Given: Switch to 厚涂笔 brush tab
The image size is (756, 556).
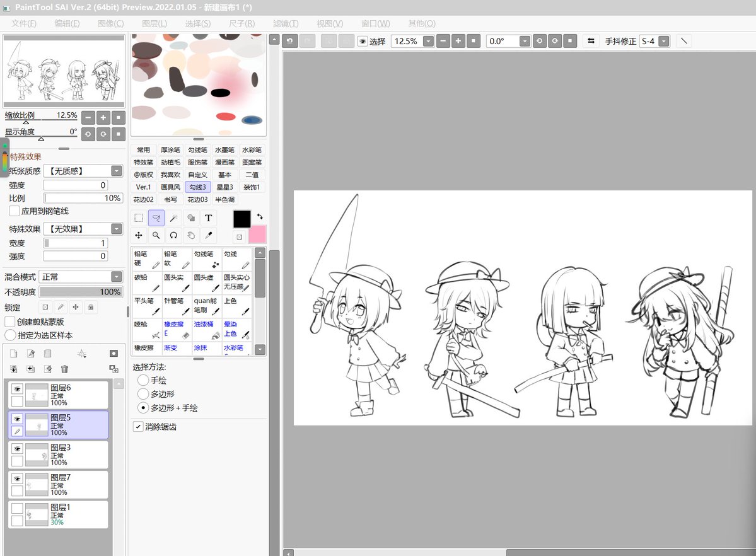Looking at the screenshot, I should [170, 150].
